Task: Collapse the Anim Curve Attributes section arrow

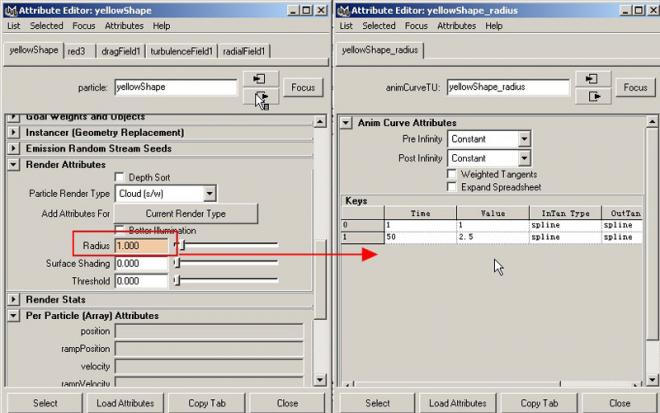Action: coord(346,123)
